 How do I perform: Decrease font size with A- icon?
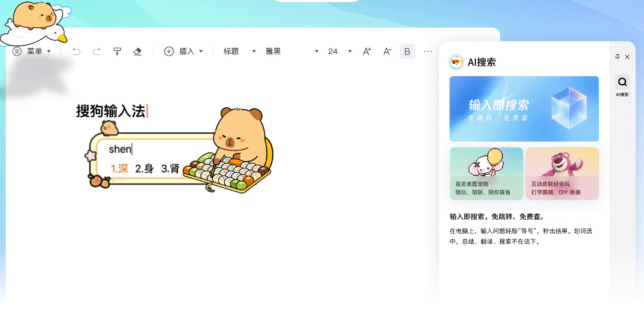387,51
